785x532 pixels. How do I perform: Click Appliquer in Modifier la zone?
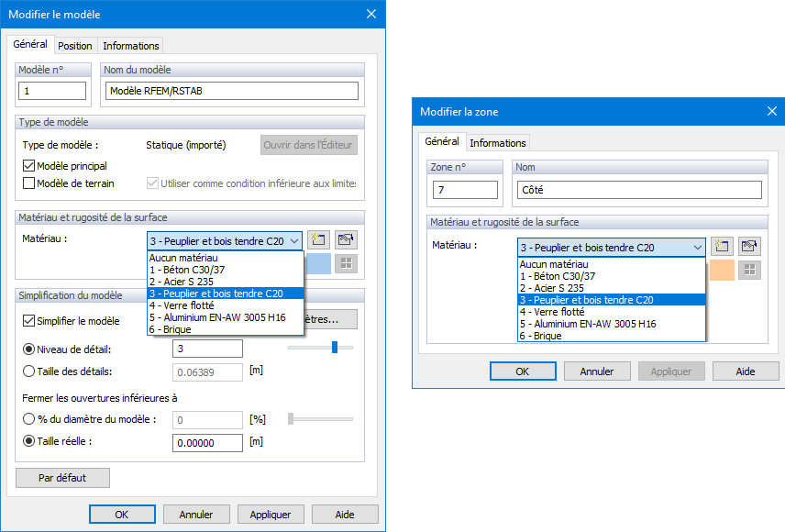point(671,371)
